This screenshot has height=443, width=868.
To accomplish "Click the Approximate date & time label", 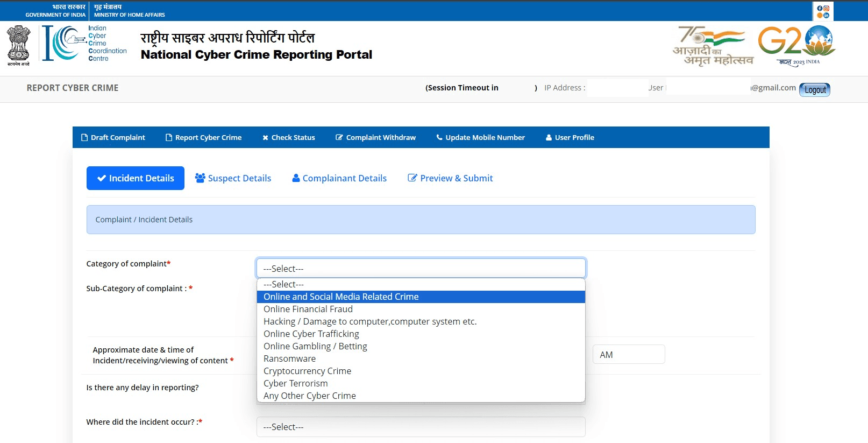I will [163, 355].
